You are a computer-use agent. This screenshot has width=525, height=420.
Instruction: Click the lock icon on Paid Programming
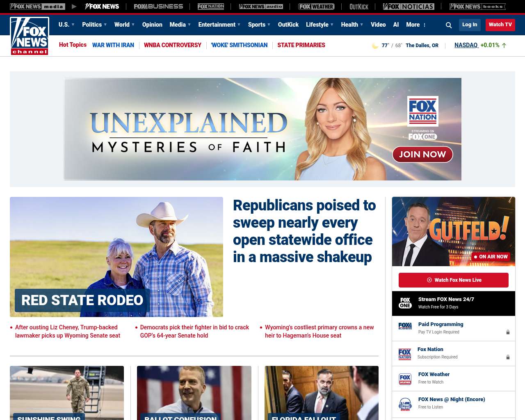click(x=508, y=332)
